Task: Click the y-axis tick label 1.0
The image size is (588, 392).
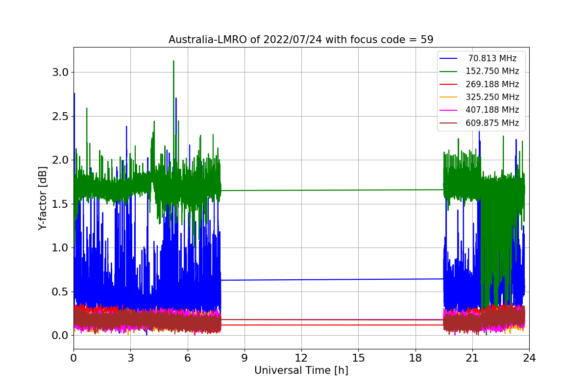Action: (61, 248)
